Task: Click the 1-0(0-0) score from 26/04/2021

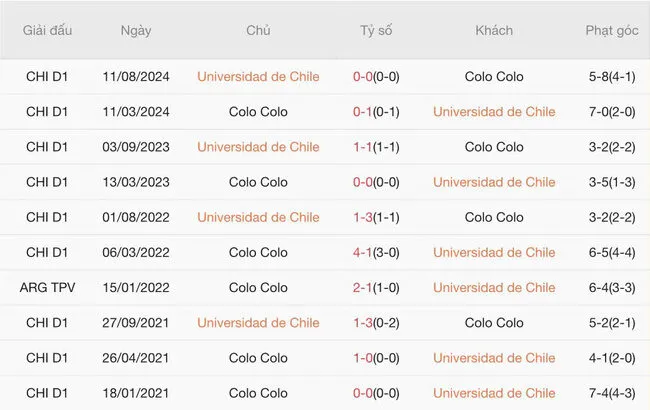Action: click(x=376, y=358)
